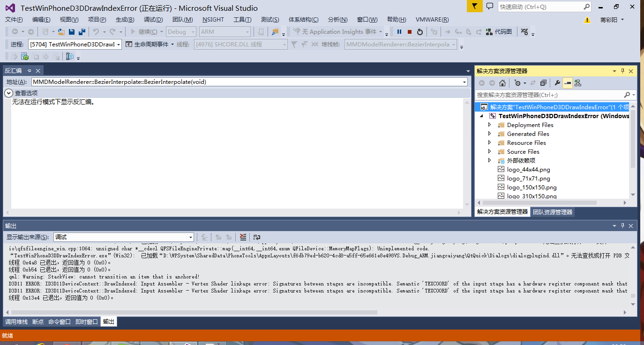Screen dimensions: 644x345
Task: Open Properties wrench icon in Solution Explorer
Action: 557,83
